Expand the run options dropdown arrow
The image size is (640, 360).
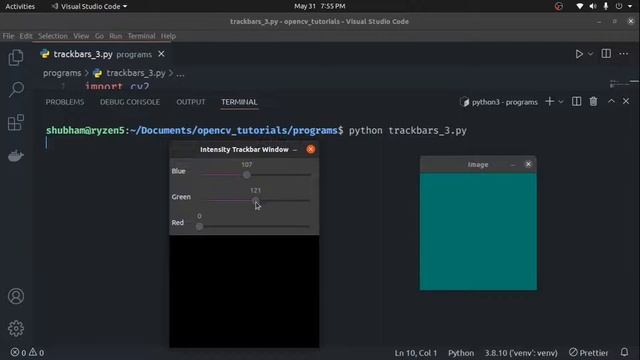(590, 54)
